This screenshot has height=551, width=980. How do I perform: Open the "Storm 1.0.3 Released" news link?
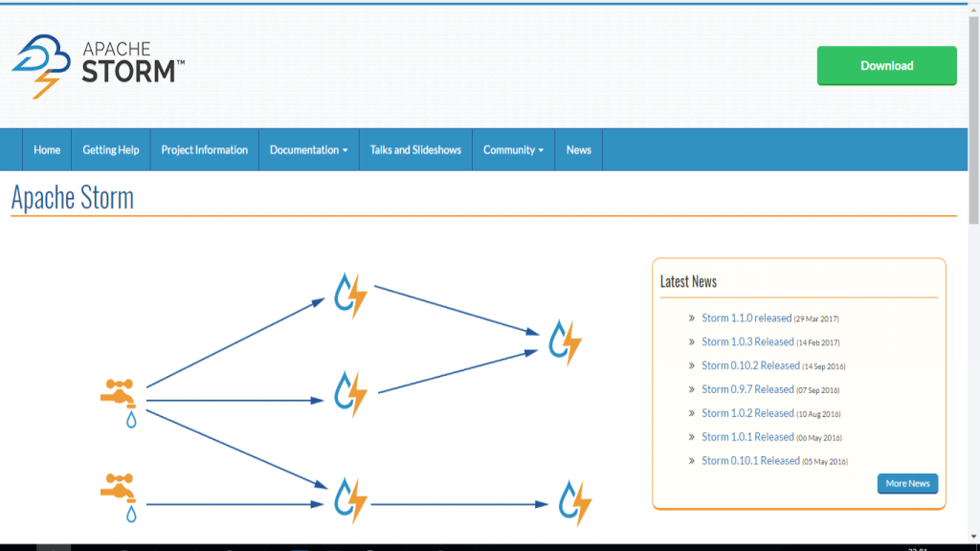pyautogui.click(x=747, y=342)
